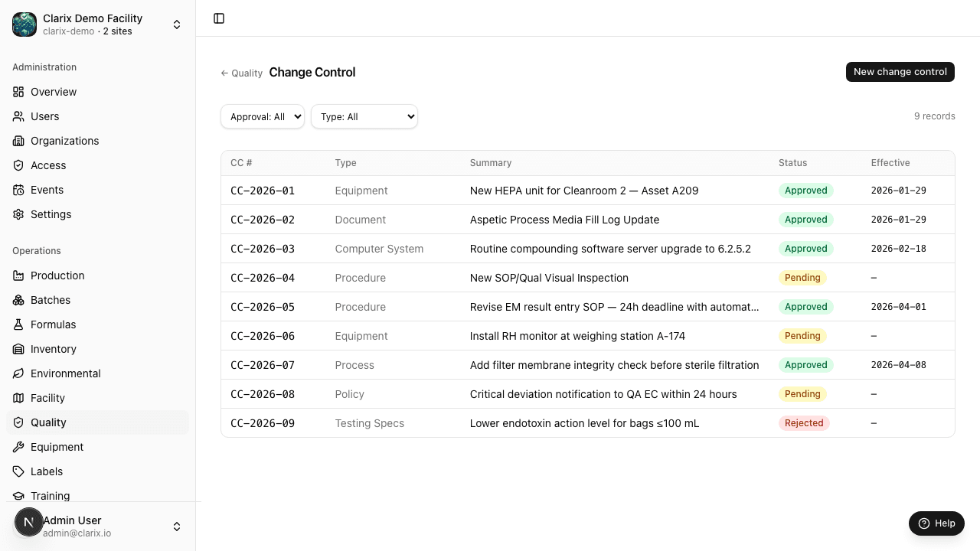Image resolution: width=980 pixels, height=551 pixels.
Task: Open the Events calendar icon
Action: [x=18, y=190]
